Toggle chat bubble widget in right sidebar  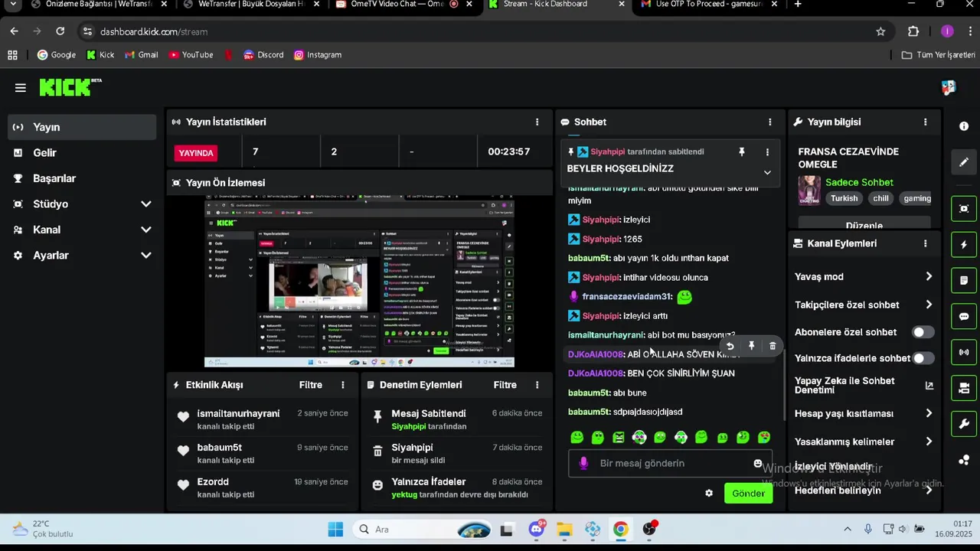click(964, 316)
